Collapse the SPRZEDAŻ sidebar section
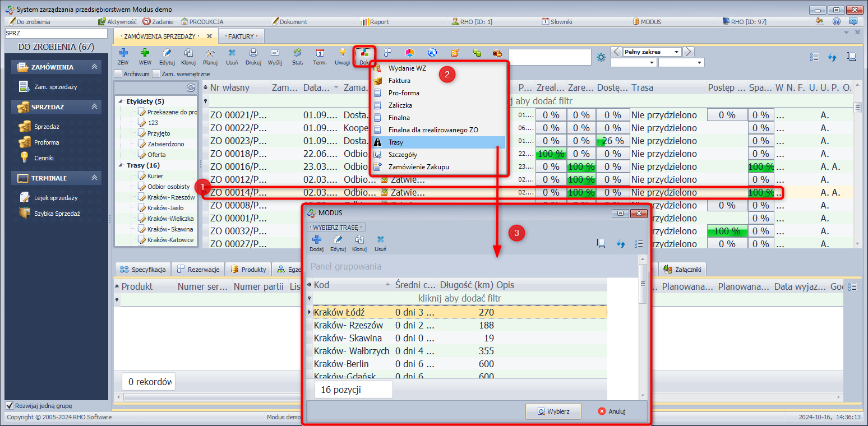Screen dimensions: 868x426 pos(95,106)
